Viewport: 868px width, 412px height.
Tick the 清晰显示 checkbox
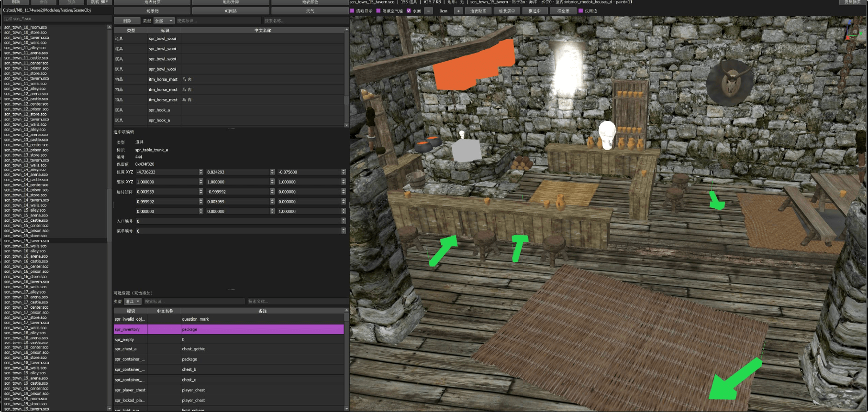click(x=352, y=11)
